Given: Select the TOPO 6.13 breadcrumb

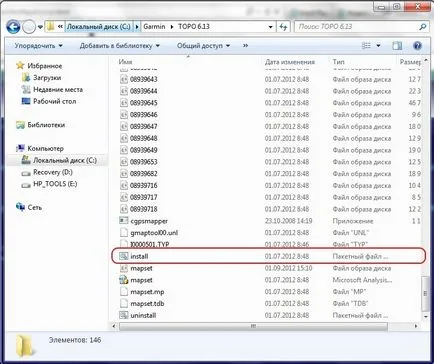Looking at the screenshot, I should click(x=194, y=27).
